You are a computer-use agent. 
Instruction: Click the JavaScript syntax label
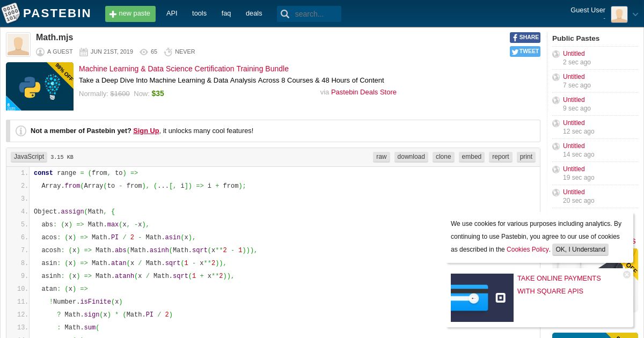coord(29,157)
